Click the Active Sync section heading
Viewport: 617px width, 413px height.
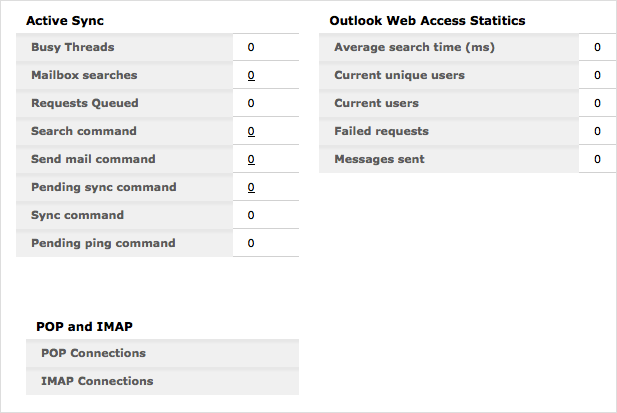(x=65, y=20)
